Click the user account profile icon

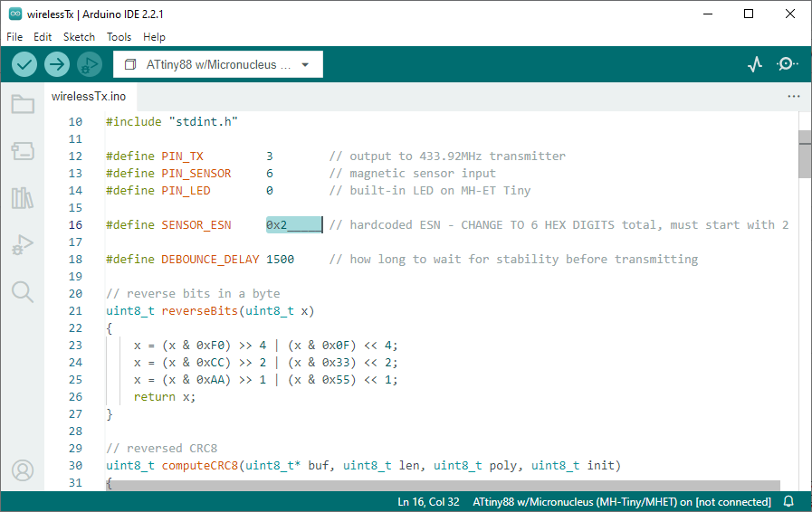coord(23,470)
